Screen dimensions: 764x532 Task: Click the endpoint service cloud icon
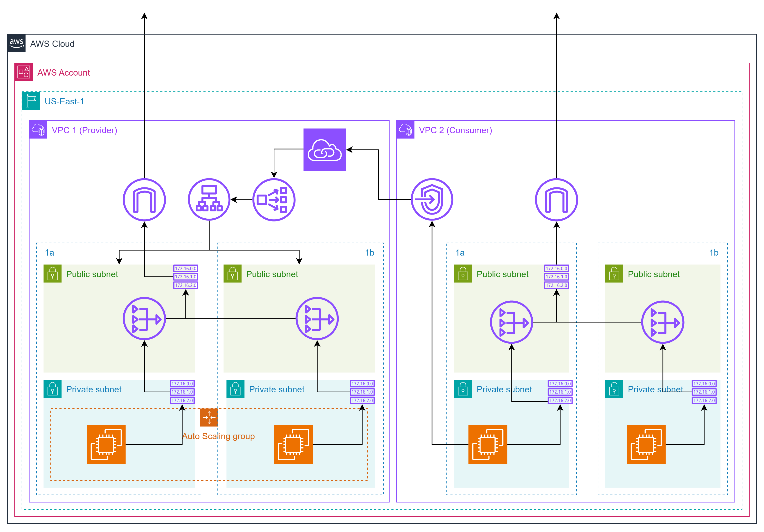pyautogui.click(x=325, y=149)
